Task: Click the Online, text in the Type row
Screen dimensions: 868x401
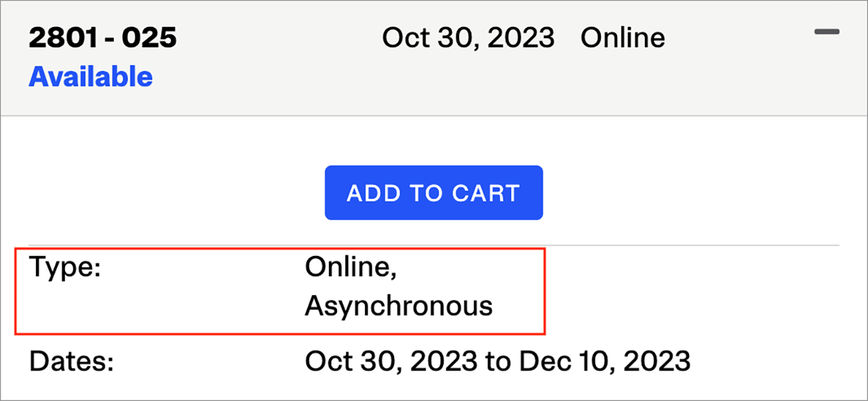Action: tap(351, 267)
